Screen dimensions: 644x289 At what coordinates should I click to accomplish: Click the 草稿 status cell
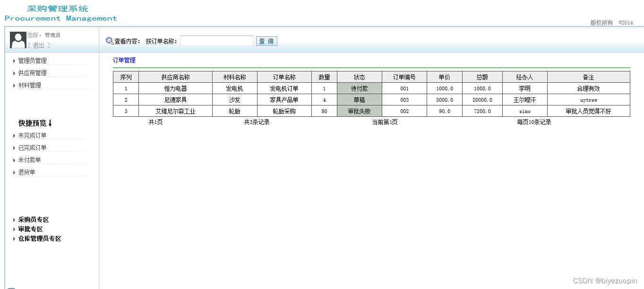pyautogui.click(x=360, y=100)
